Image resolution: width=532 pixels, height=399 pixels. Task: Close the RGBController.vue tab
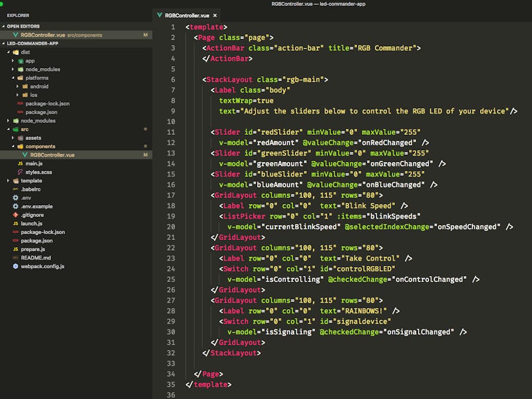[214, 17]
